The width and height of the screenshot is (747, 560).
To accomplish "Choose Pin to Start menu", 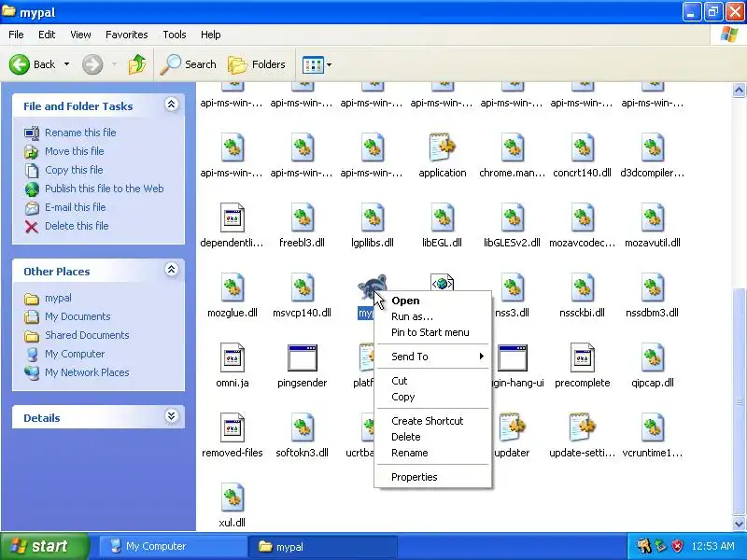I will [x=432, y=332].
